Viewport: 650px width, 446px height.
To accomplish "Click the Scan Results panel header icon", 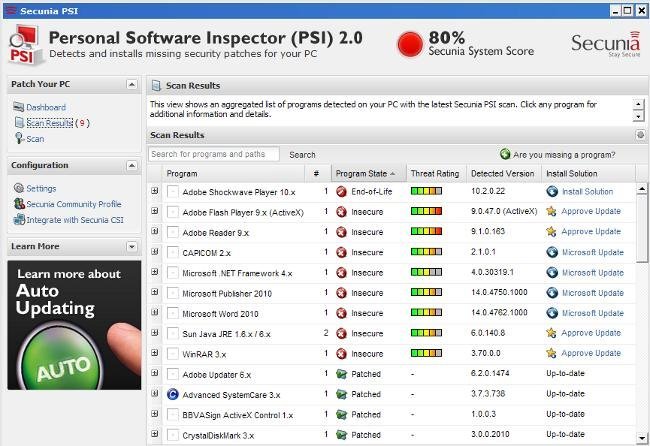I will pos(156,86).
